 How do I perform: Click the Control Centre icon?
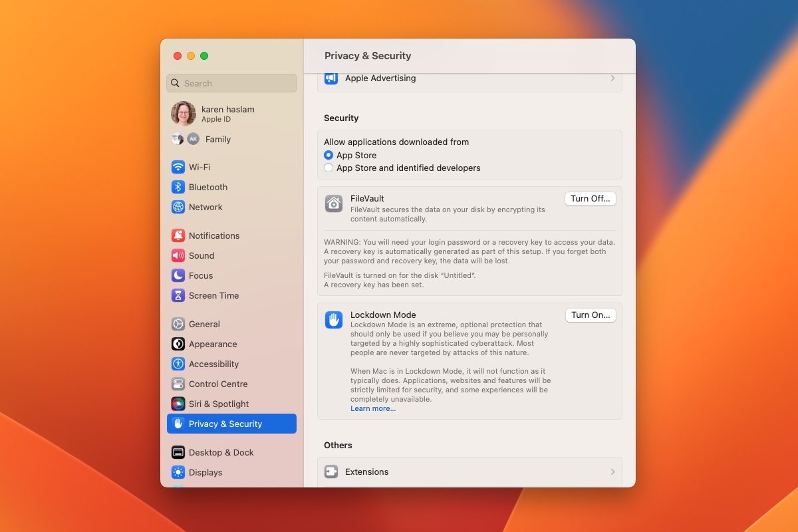(178, 384)
